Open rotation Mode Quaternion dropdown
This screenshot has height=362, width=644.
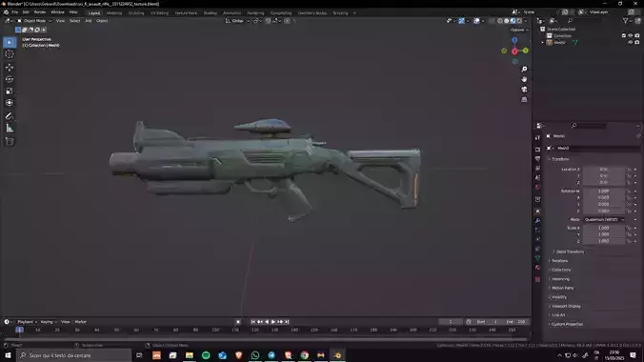pyautogui.click(x=604, y=219)
